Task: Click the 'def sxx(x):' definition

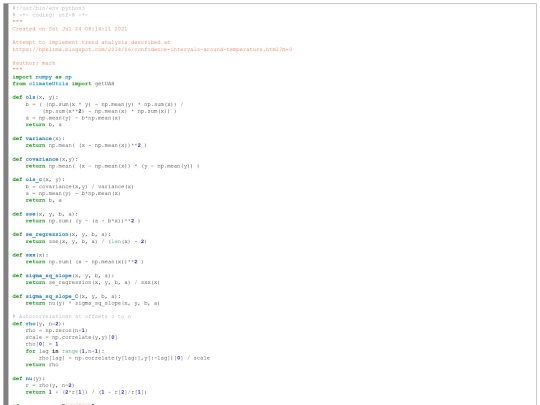Action: [x=30, y=255]
